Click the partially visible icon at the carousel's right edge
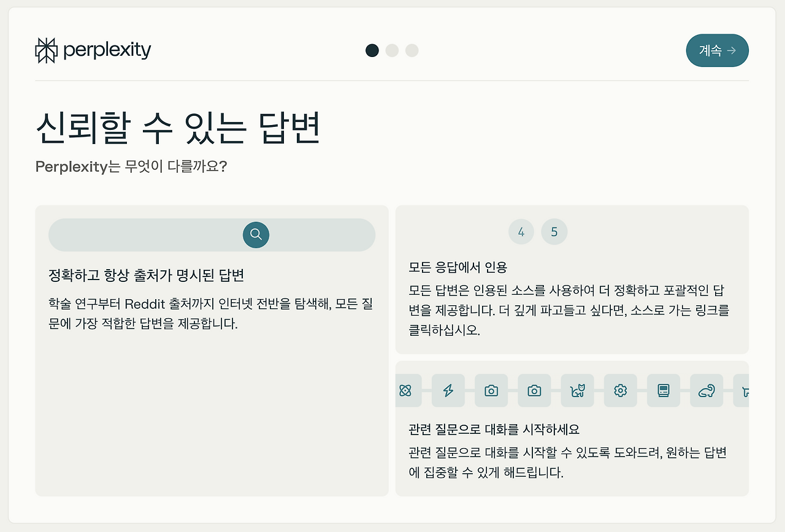This screenshot has height=532, width=785. 744,390
